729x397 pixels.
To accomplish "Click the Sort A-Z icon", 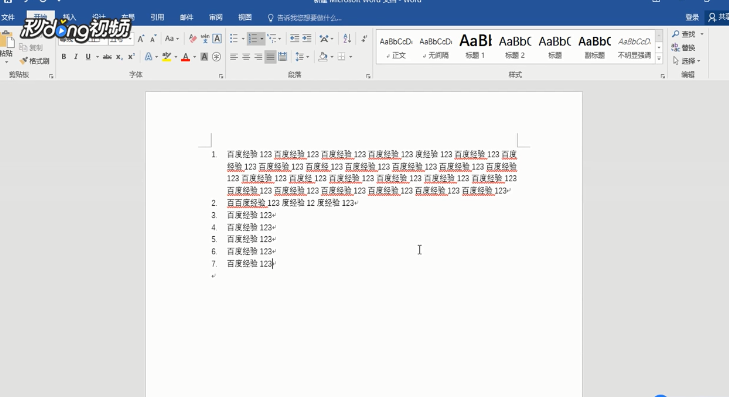I will (x=347, y=39).
